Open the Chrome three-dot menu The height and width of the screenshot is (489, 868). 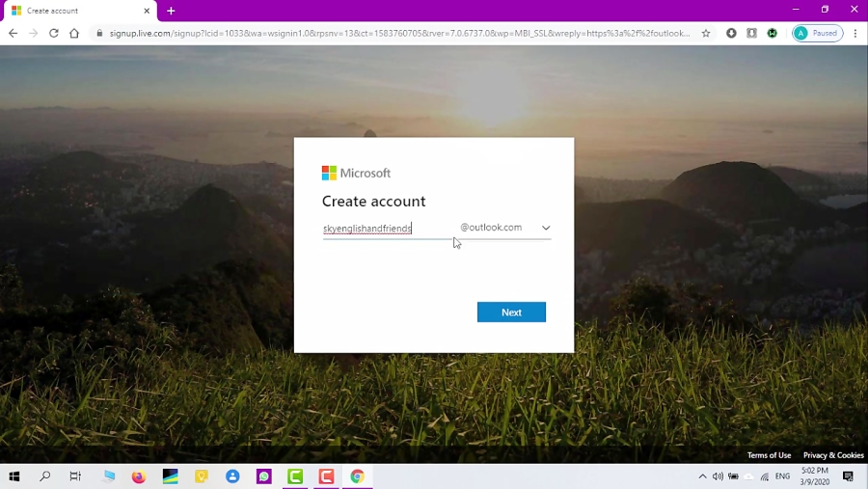[855, 33]
